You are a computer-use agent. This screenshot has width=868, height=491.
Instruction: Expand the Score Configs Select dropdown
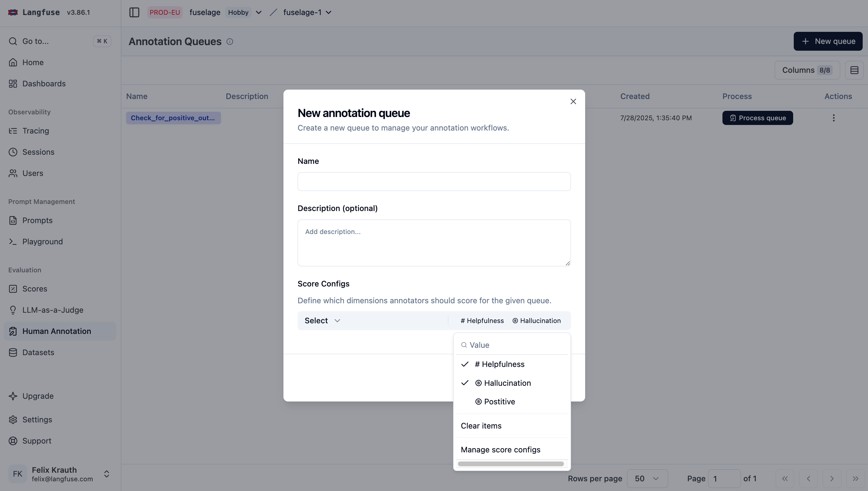(323, 321)
